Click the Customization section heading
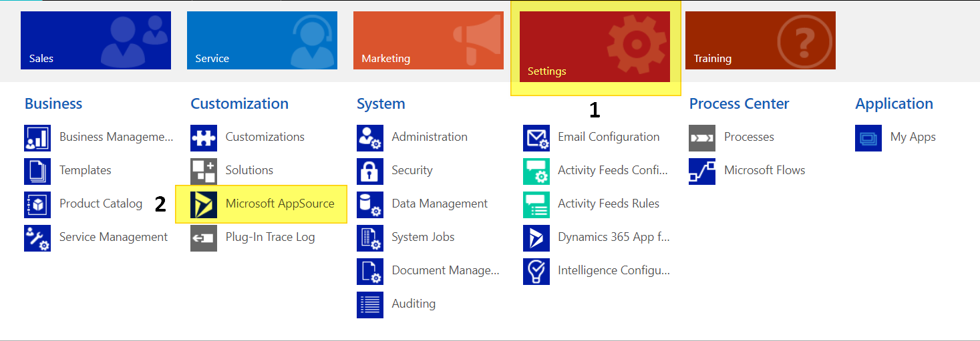The height and width of the screenshot is (341, 980). tap(240, 103)
